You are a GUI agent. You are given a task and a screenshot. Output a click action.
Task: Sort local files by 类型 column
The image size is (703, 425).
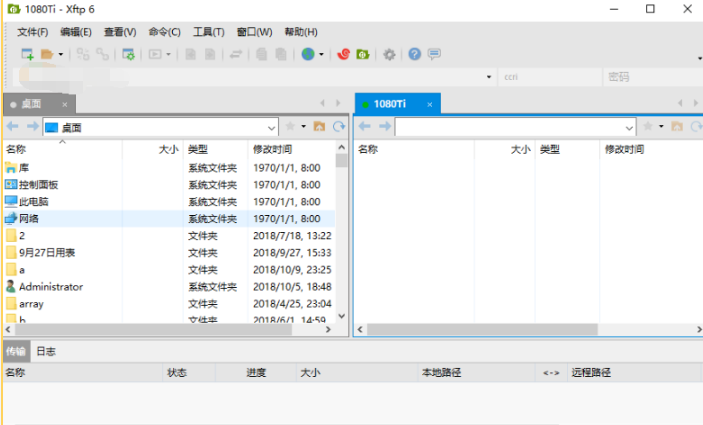[x=216, y=149]
